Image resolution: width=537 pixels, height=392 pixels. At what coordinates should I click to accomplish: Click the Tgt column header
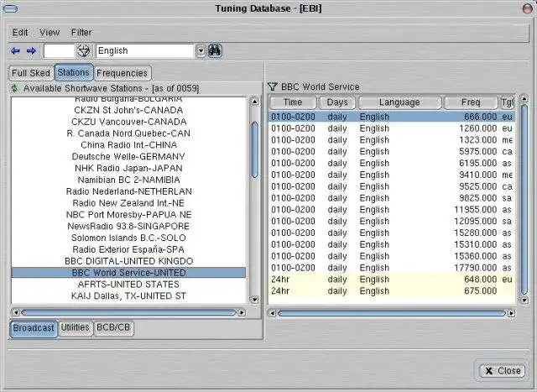tap(507, 102)
